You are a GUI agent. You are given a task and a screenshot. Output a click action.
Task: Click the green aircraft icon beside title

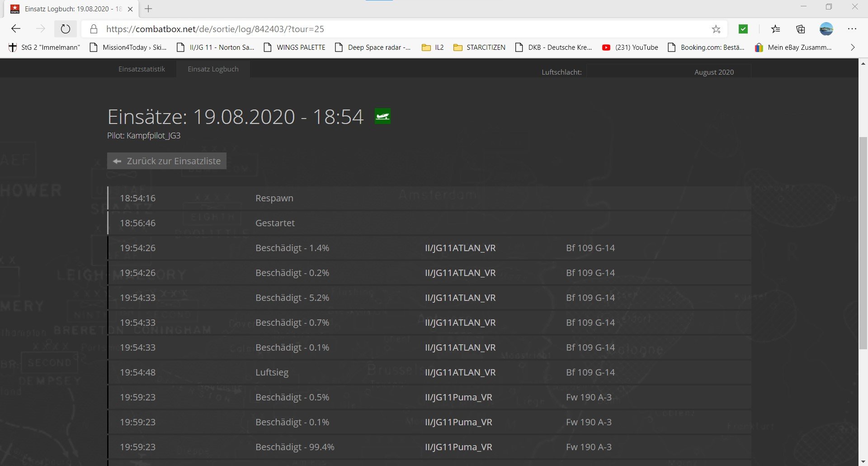(x=382, y=117)
